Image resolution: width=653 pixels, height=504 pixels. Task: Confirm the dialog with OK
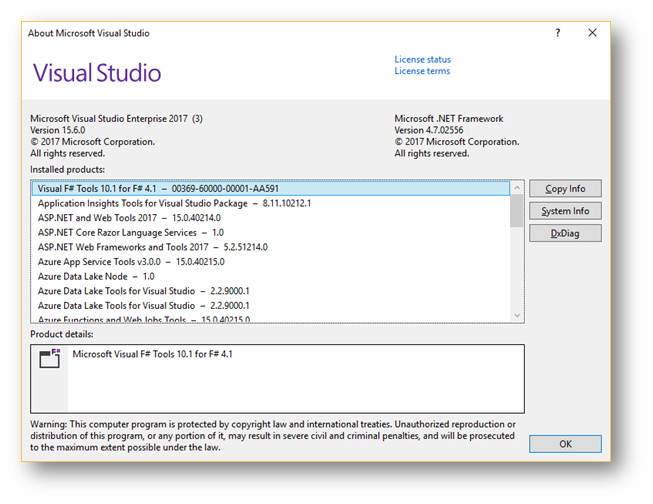click(565, 444)
